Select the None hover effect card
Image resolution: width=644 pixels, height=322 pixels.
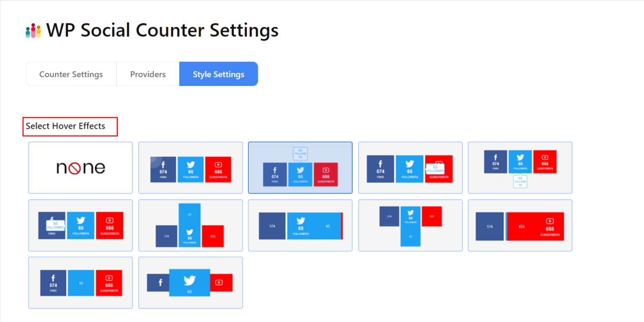pyautogui.click(x=80, y=167)
